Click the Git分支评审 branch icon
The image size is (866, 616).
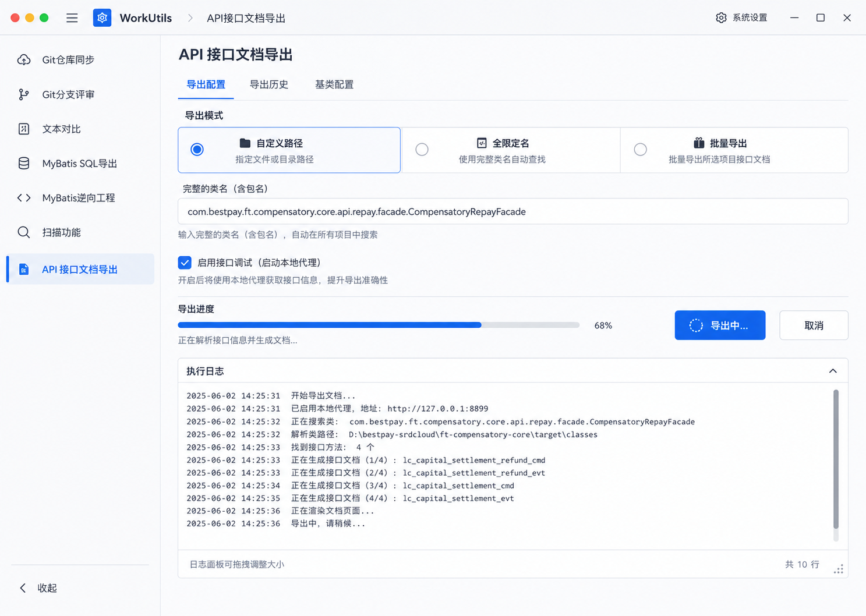[24, 94]
